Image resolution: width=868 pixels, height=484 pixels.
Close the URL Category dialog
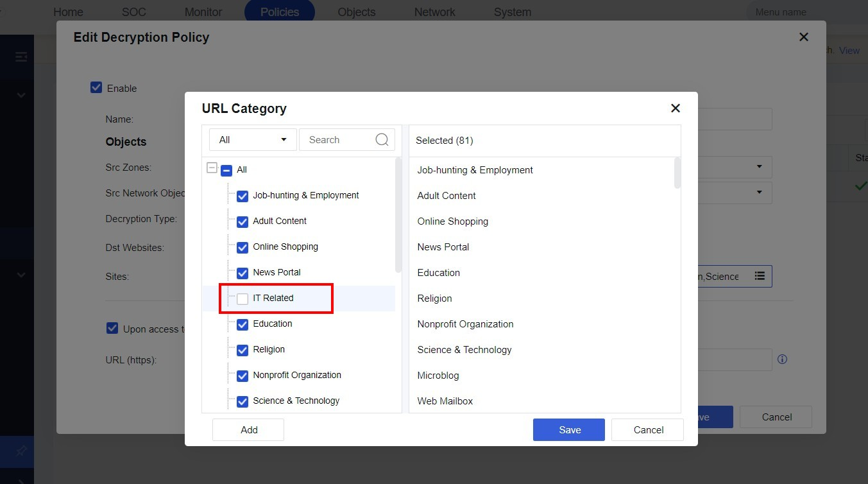[x=675, y=108]
